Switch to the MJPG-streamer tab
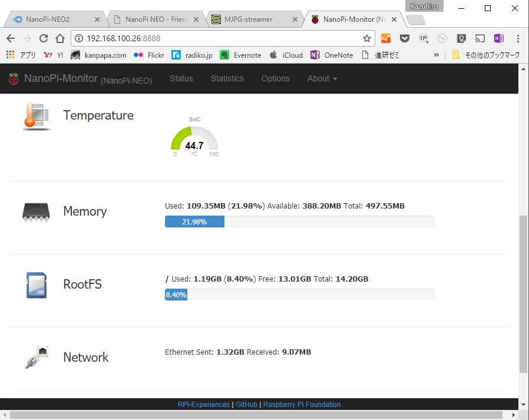529x420 pixels. [247, 18]
